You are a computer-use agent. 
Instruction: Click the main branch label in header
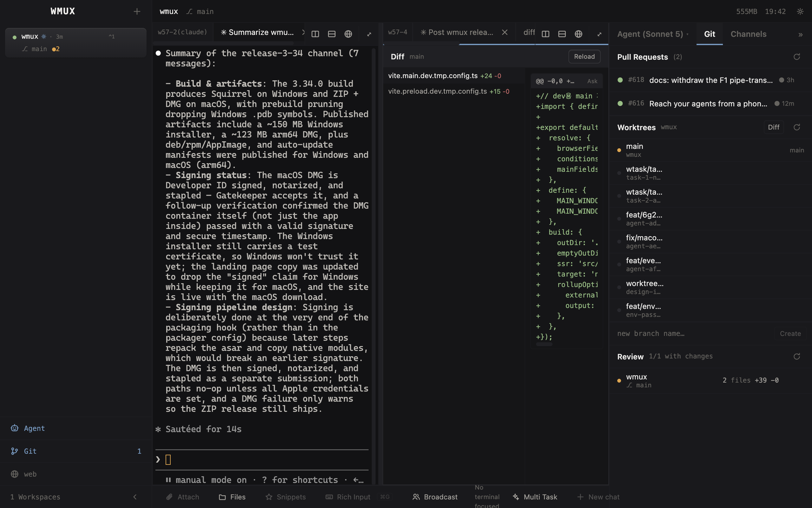coord(200,11)
